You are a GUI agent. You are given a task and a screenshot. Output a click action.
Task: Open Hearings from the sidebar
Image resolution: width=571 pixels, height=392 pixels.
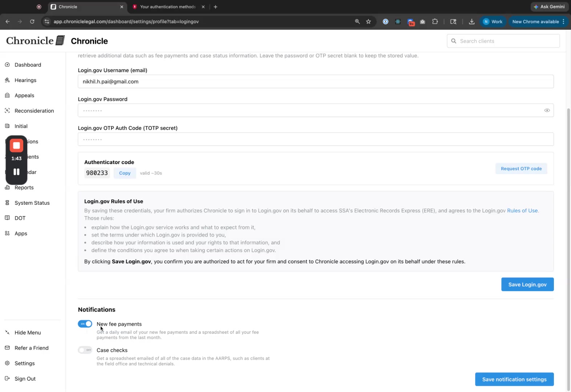click(25, 80)
